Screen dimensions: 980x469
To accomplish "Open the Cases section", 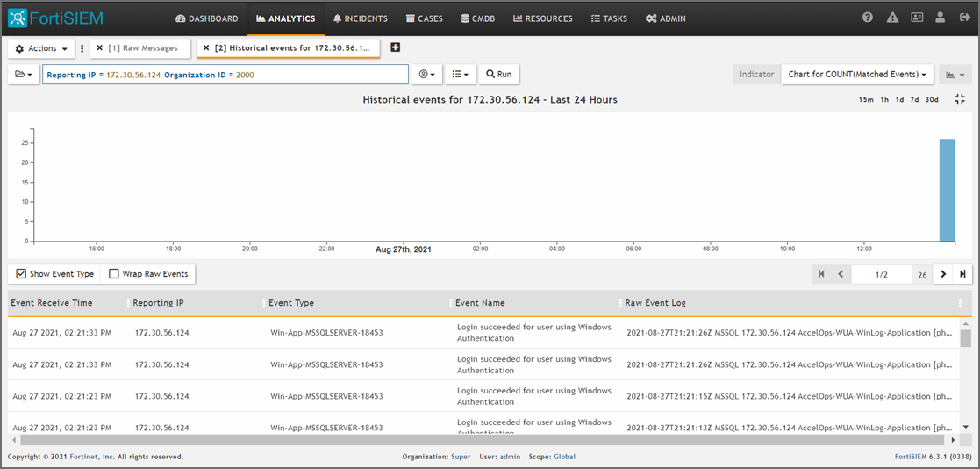I will (425, 18).
